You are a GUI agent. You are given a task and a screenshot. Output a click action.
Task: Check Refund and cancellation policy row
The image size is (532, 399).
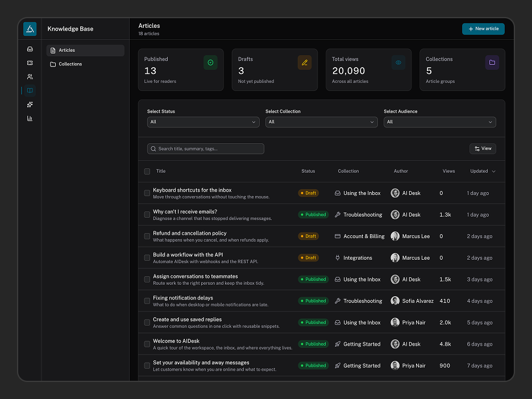[x=147, y=236]
